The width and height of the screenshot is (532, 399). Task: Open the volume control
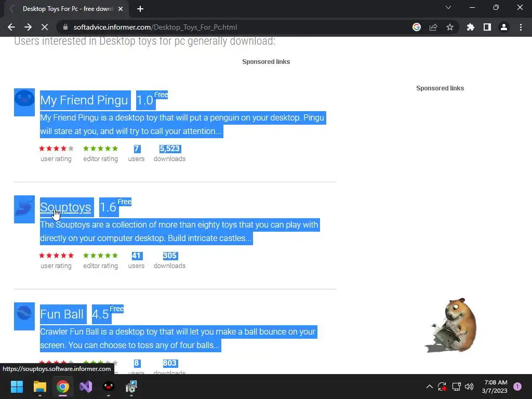(469, 387)
